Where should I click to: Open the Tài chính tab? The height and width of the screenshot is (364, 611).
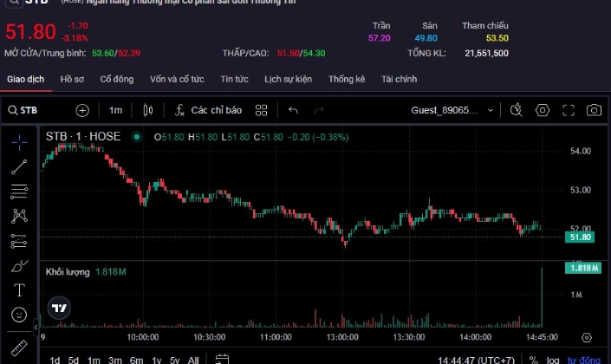point(399,79)
